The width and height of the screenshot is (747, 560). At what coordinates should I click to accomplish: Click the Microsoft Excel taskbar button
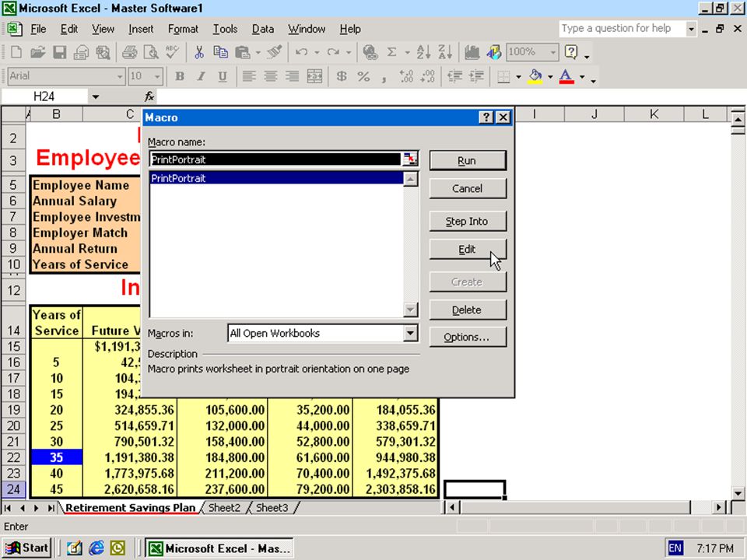219,548
